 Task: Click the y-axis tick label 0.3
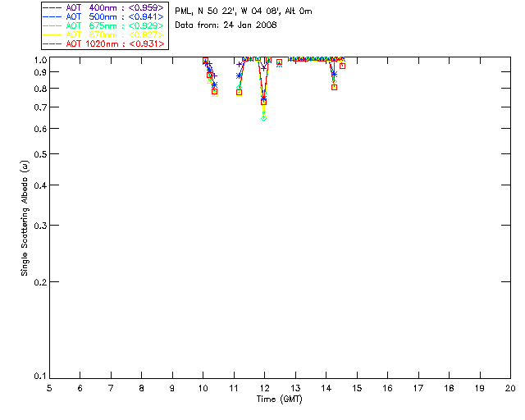(x=40, y=226)
